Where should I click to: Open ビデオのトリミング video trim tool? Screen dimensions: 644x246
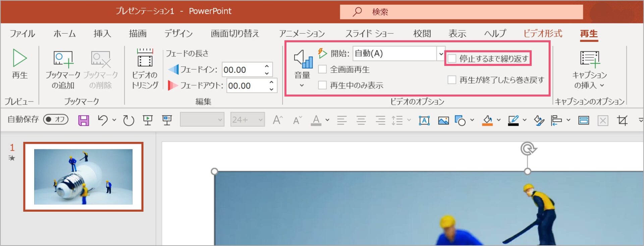tap(145, 69)
